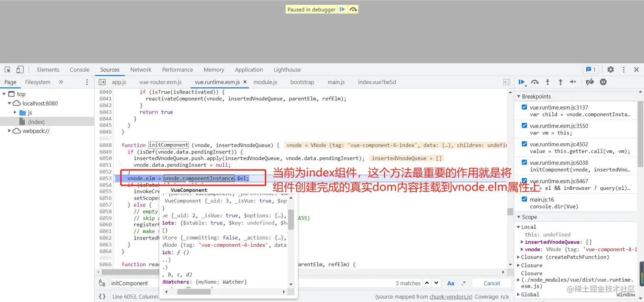Image resolution: width=644 pixels, height=302 pixels.
Task: Open the navigator pane three-dot menu
Action: tap(87, 82)
